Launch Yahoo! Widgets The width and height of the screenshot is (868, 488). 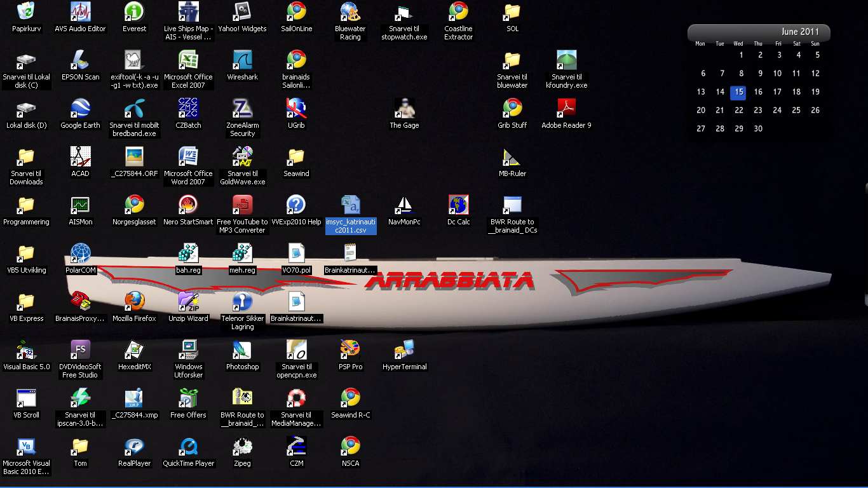242,11
